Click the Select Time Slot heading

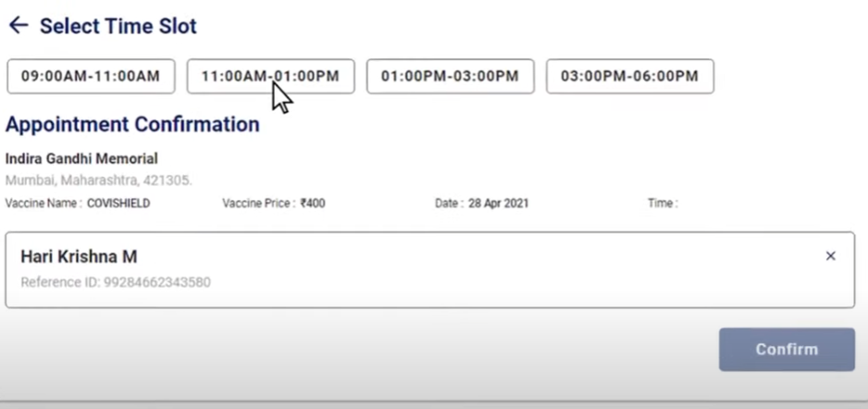click(118, 26)
